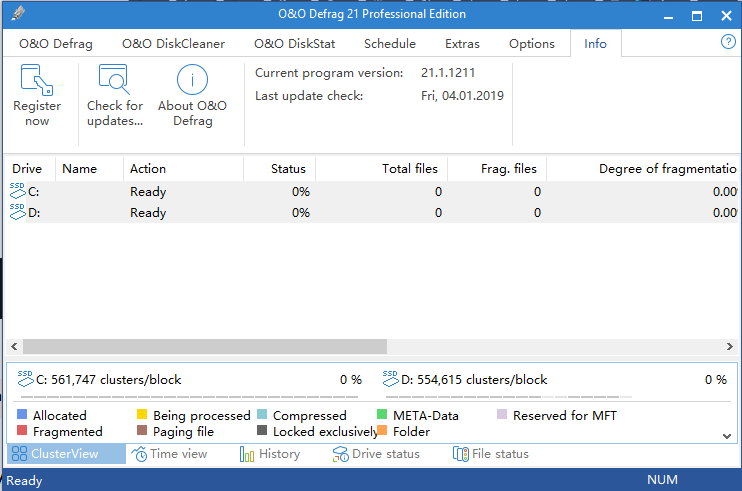Click the orange Folder legend swatch
The height and width of the screenshot is (491, 742).
382,430
